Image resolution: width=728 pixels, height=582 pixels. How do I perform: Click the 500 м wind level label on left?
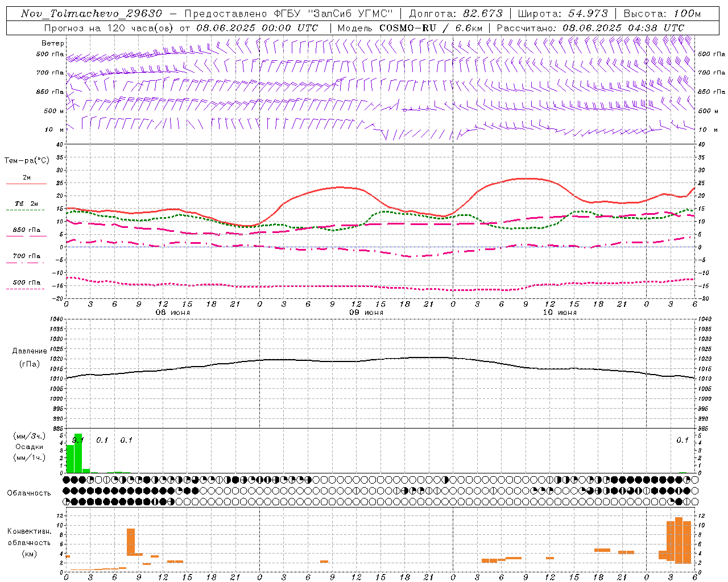click(54, 111)
